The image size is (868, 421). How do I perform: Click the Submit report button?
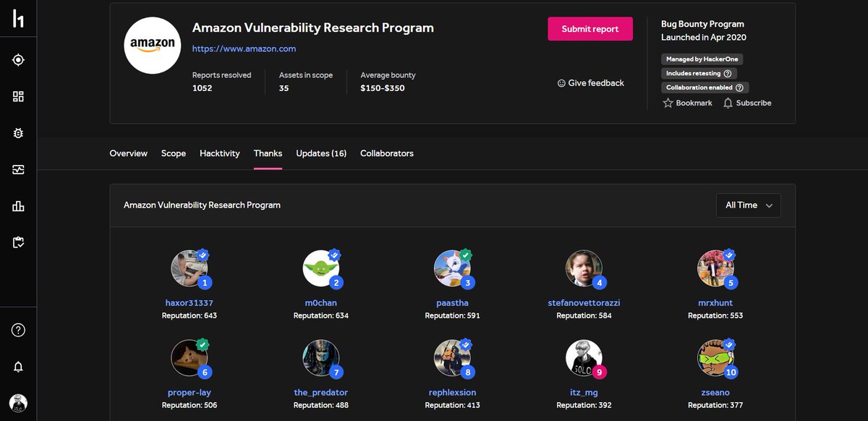click(x=590, y=29)
